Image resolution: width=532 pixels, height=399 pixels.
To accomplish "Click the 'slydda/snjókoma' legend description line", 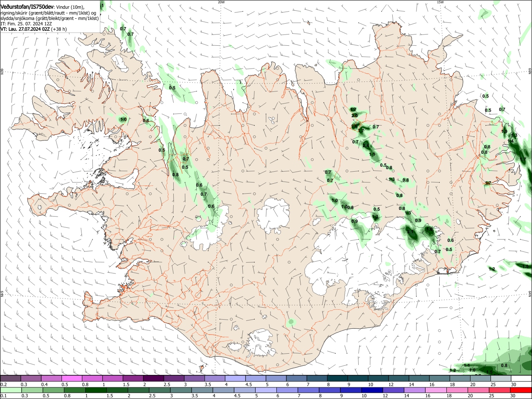I will [x=49, y=18].
